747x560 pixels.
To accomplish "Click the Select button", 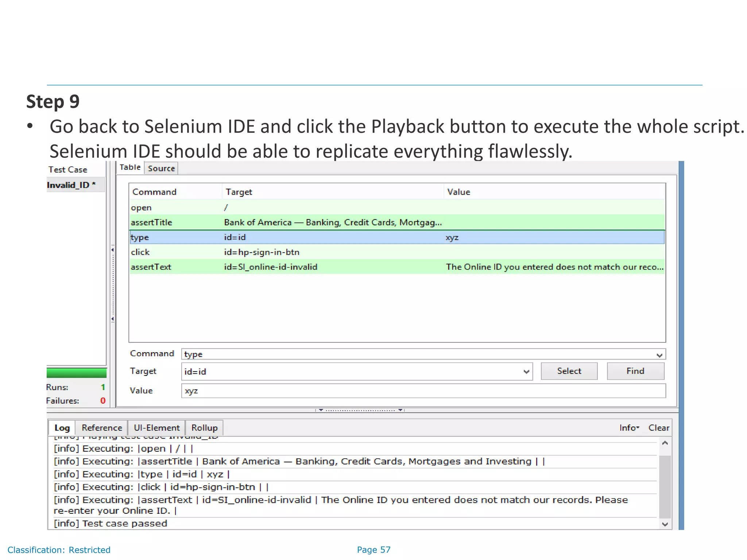I will coord(569,371).
